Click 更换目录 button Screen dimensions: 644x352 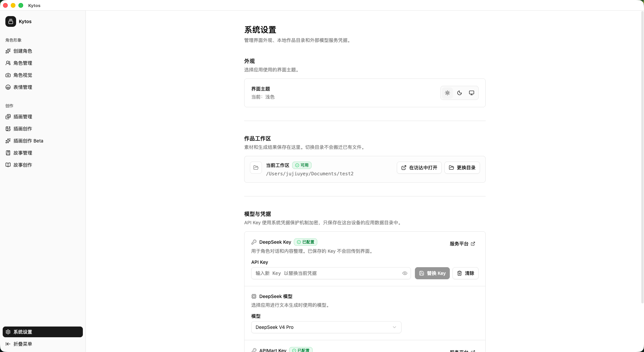pyautogui.click(x=462, y=168)
